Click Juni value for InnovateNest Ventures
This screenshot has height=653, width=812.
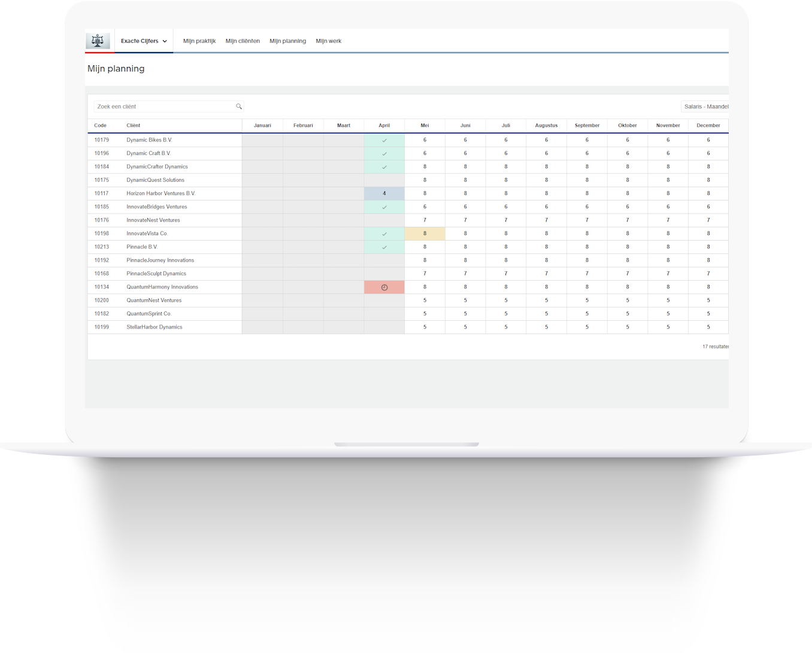point(465,220)
